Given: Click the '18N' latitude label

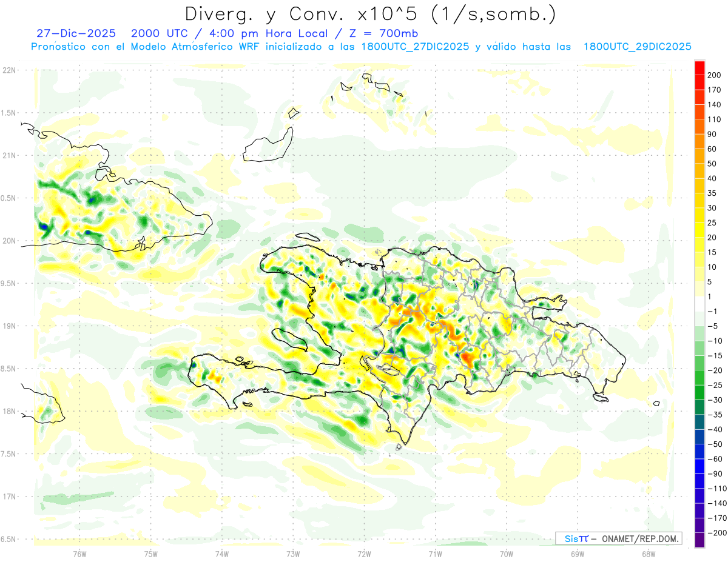Looking at the screenshot, I should [x=9, y=412].
